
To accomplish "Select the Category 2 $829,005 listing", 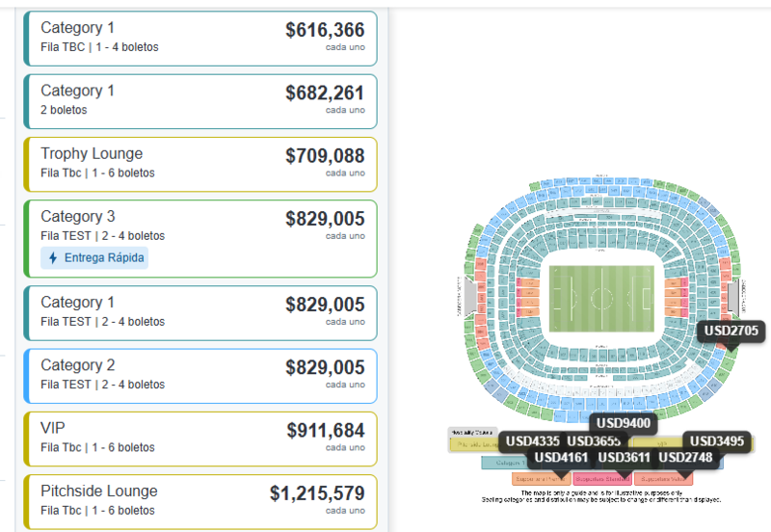I will (x=200, y=376).
